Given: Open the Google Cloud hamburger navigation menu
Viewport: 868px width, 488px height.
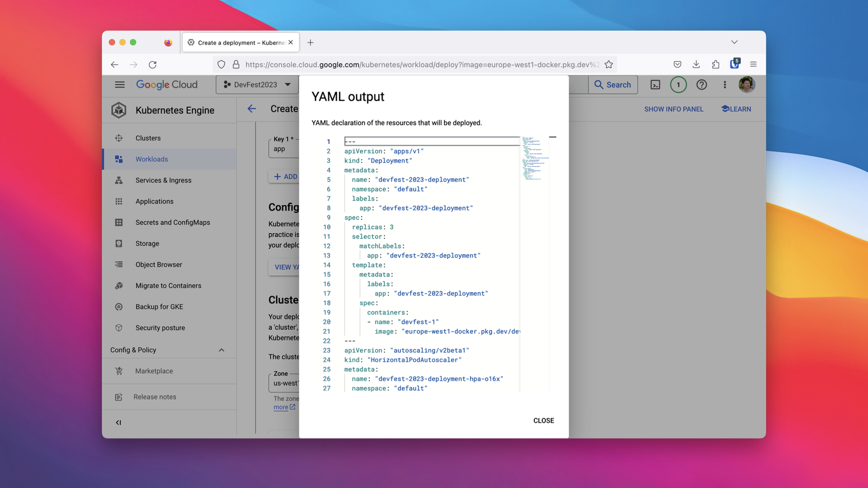Looking at the screenshot, I should point(120,85).
